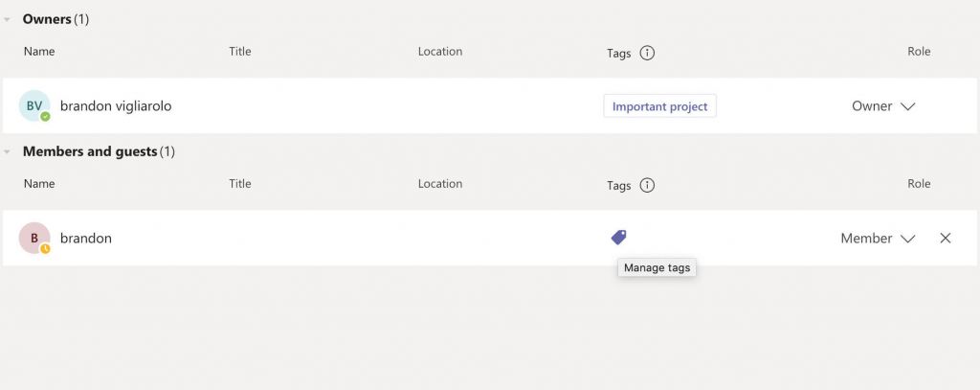Click the member name brandon
980x390 pixels.
pos(86,239)
